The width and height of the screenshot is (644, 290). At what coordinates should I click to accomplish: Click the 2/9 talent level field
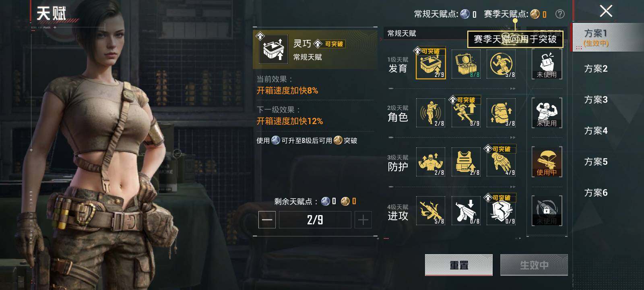pos(315,220)
